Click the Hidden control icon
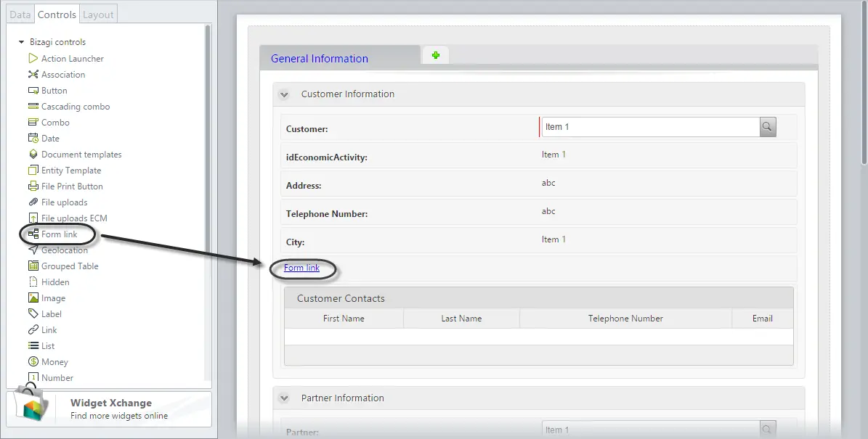This screenshot has height=439, width=868. (33, 282)
